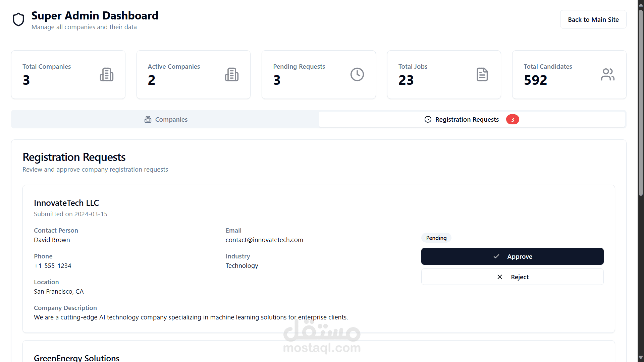
Task: Click the Total Jobs document icon
Action: [482, 74]
